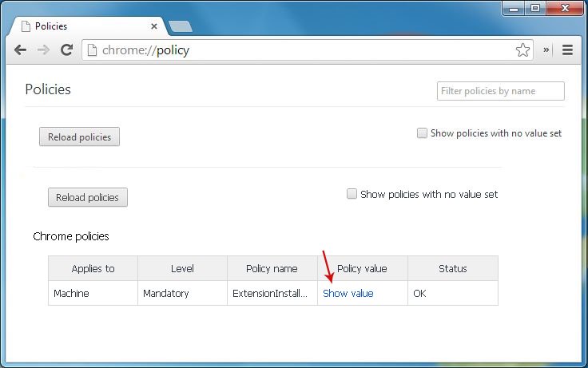
Task: Enable top "Show policies with no value set" checkbox
Action: tap(422, 133)
